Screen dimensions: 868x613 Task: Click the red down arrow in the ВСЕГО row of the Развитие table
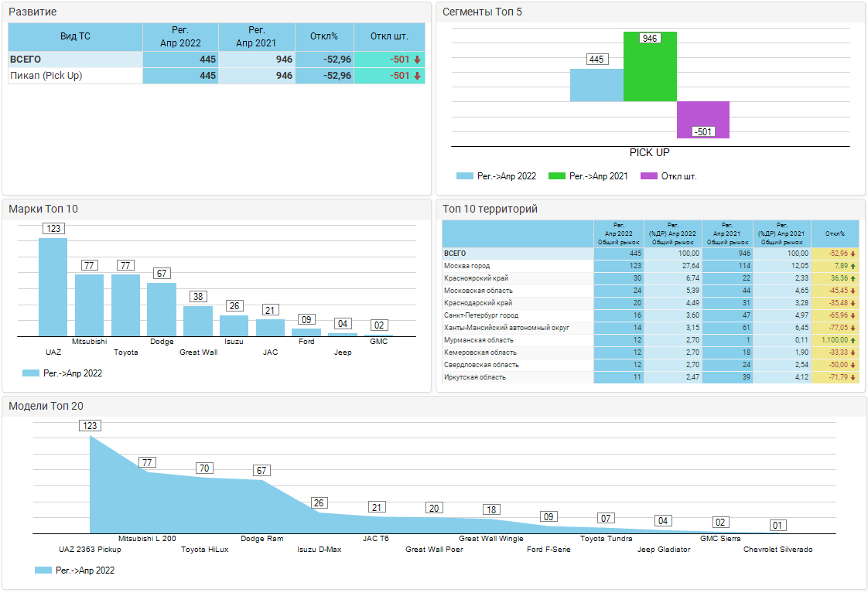418,60
